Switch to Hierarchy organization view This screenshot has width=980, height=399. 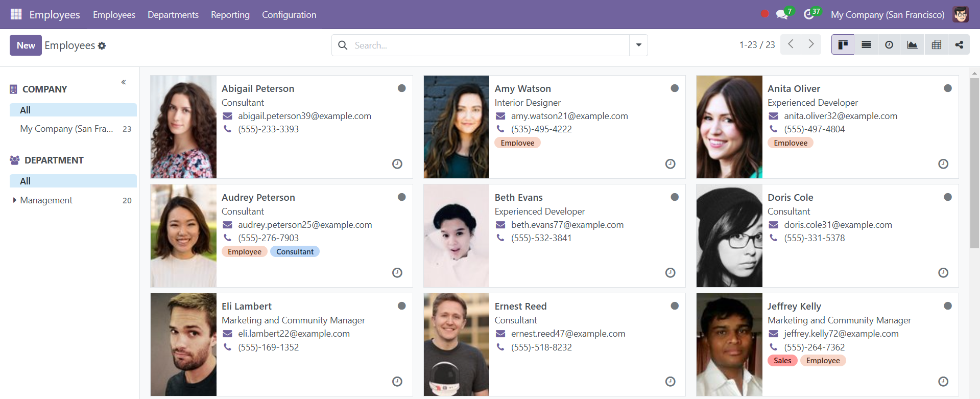point(959,45)
